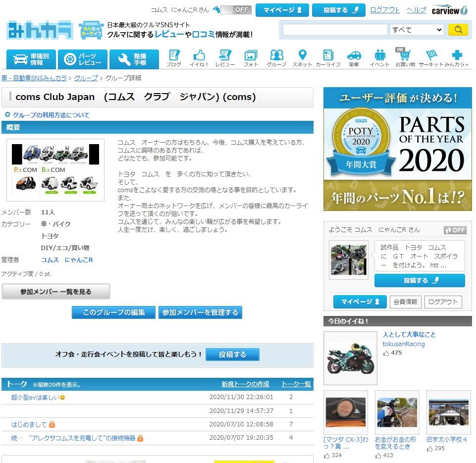Open the 整備手帳 tab
The width and height of the screenshot is (476, 463).
134,59
